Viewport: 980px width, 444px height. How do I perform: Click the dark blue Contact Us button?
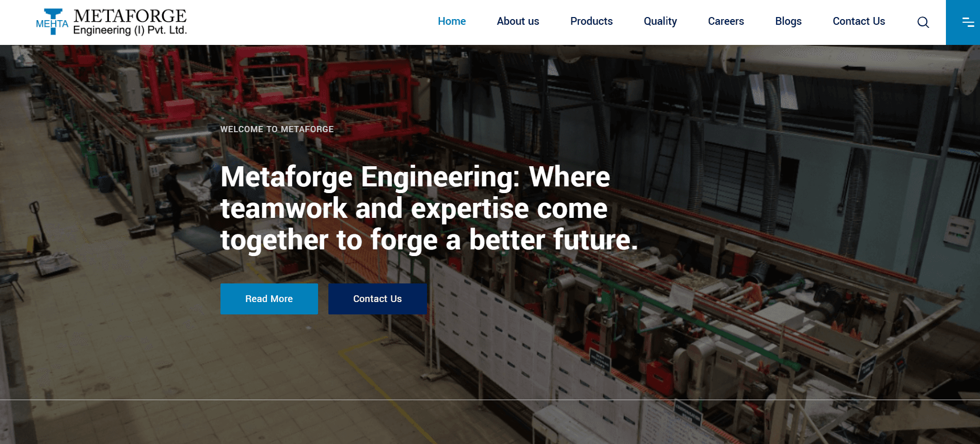click(x=377, y=299)
